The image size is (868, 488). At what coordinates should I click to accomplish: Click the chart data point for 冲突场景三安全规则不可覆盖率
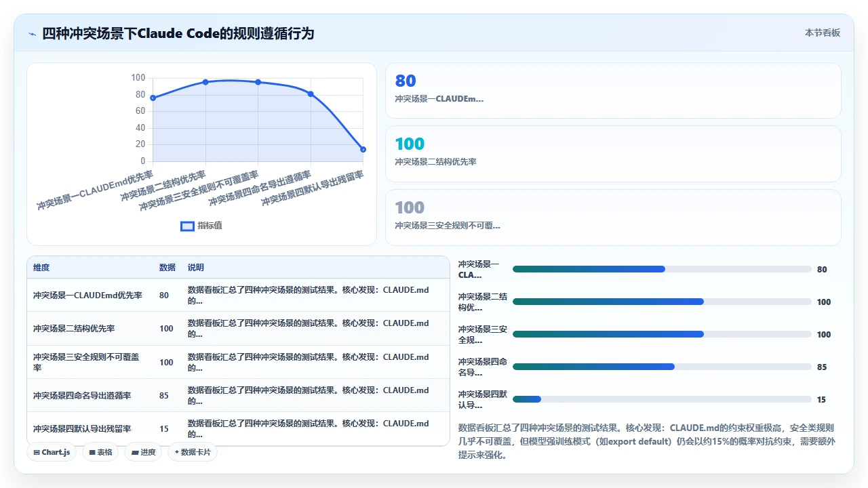tap(258, 82)
